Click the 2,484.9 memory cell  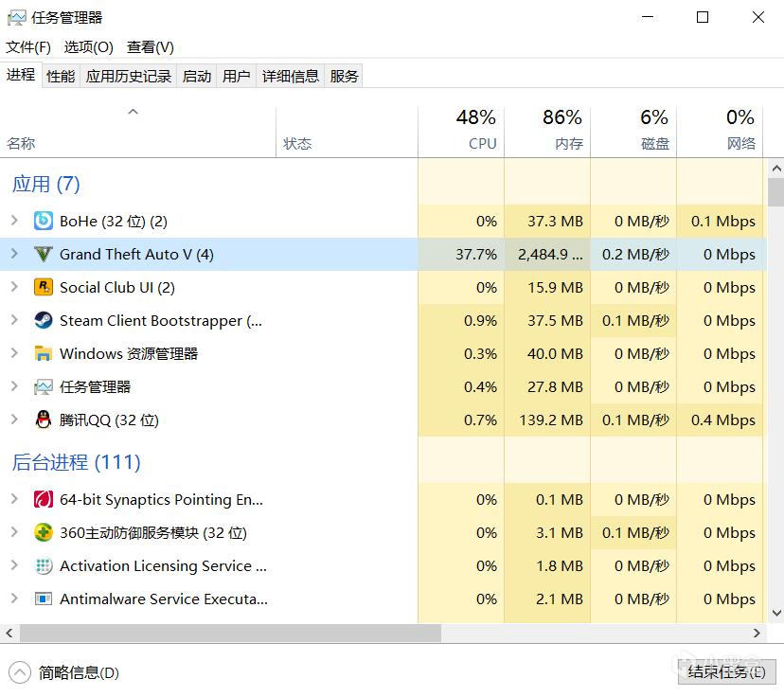tap(547, 254)
